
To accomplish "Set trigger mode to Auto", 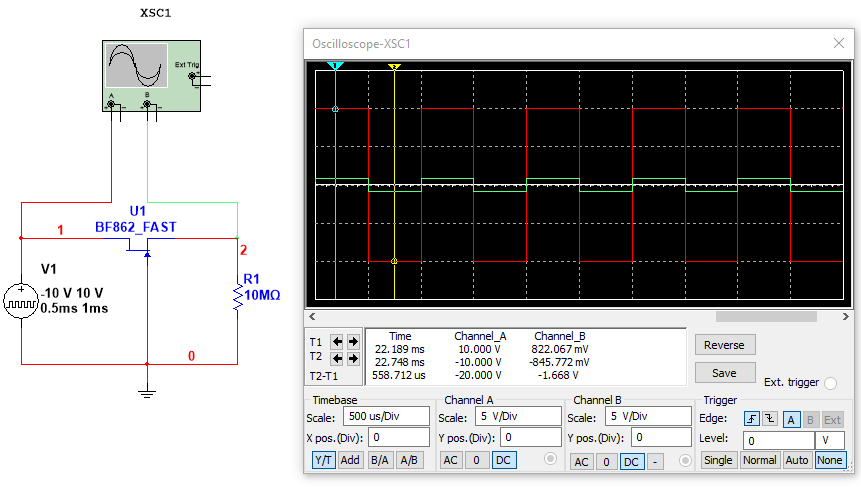I will [x=796, y=460].
